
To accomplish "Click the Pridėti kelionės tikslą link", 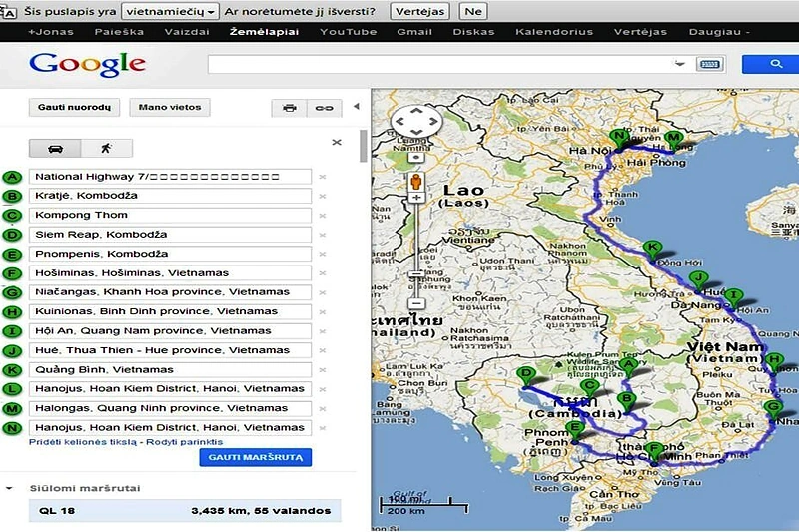I will [85, 441].
